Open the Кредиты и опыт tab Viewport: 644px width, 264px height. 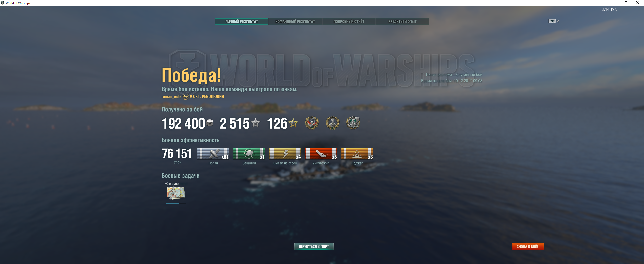pos(402,22)
